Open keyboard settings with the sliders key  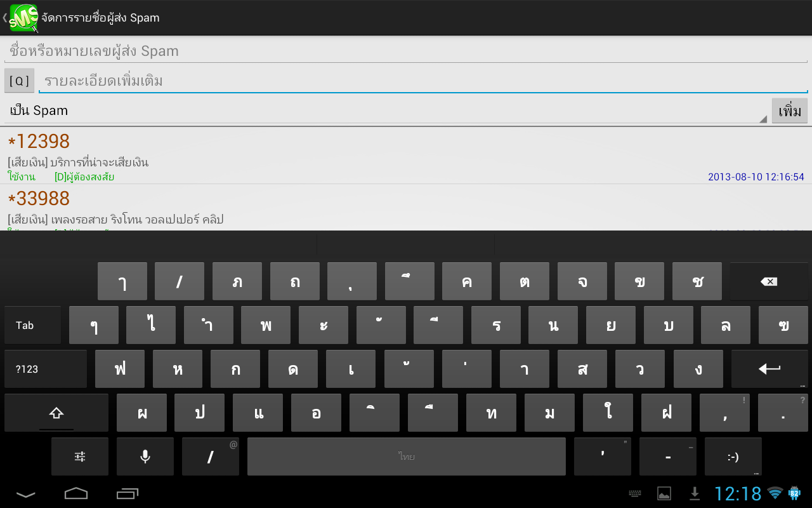point(80,457)
